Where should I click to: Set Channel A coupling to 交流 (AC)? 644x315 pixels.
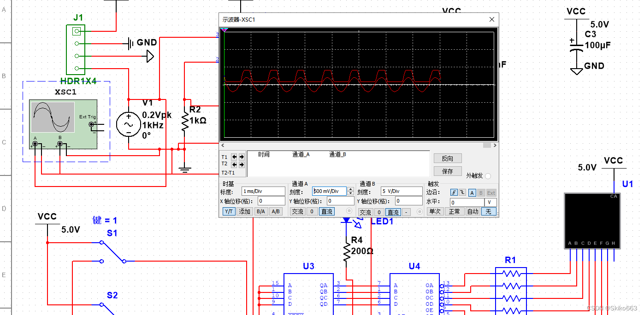[x=298, y=211]
